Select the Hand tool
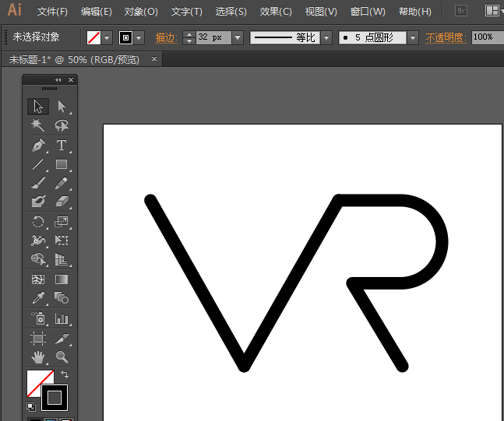This screenshot has height=421, width=504. pyautogui.click(x=38, y=357)
